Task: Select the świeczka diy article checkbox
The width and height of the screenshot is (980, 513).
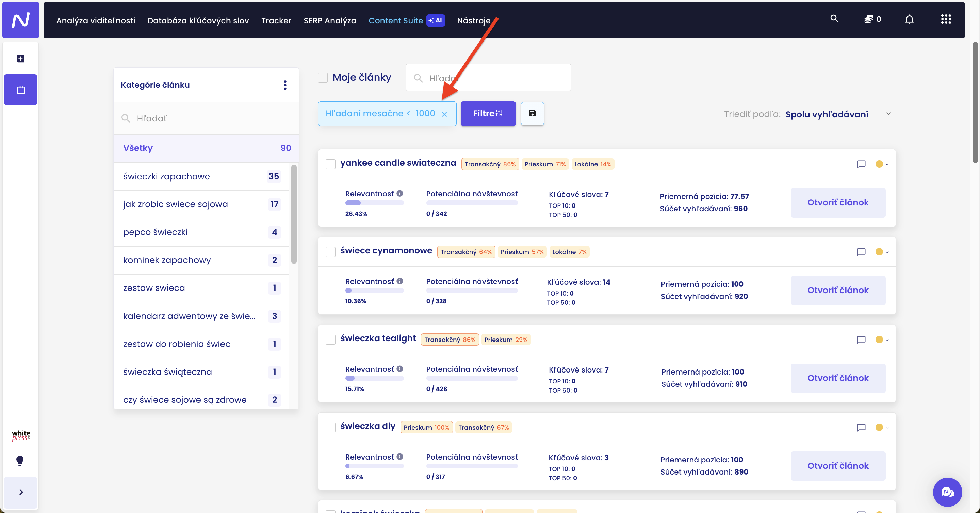Action: [x=330, y=427]
